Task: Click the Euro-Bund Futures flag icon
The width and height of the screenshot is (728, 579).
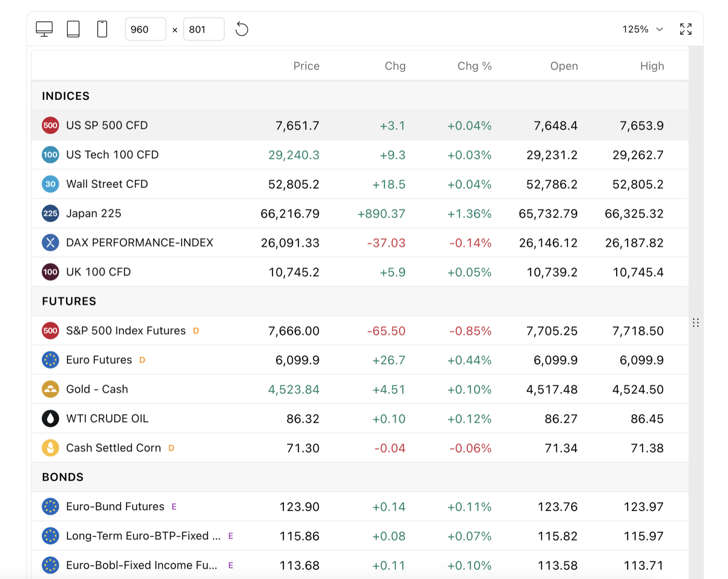Action: (50, 506)
